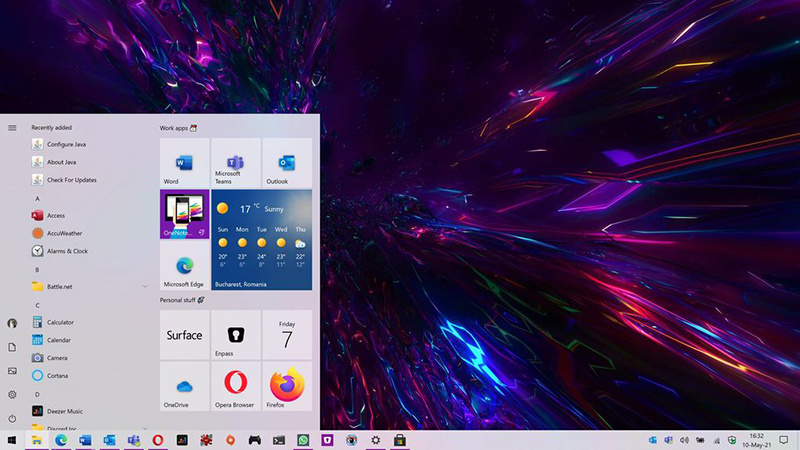Viewport: 800px width, 450px height.
Task: Jump to letter A header in app list
Action: (37, 198)
